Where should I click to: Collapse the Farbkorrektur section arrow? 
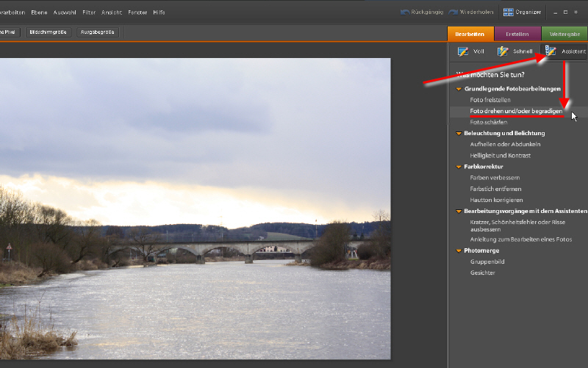(x=459, y=167)
